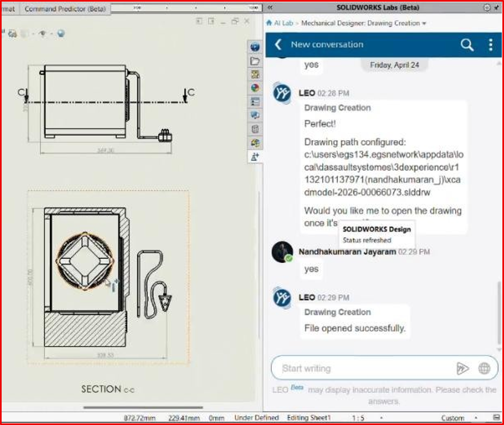Open Appearances color ball icon in task pane

coord(255,88)
